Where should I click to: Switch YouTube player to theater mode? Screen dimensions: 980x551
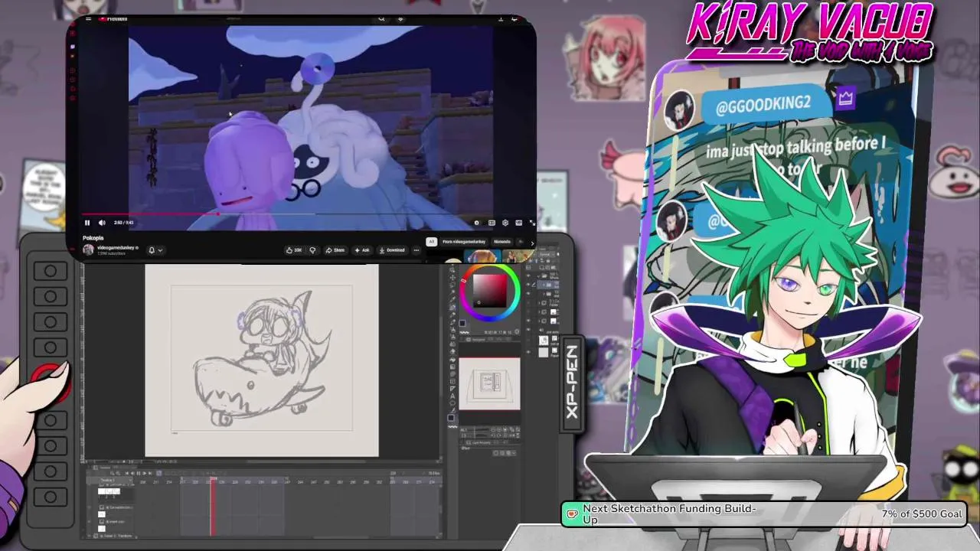pos(518,223)
